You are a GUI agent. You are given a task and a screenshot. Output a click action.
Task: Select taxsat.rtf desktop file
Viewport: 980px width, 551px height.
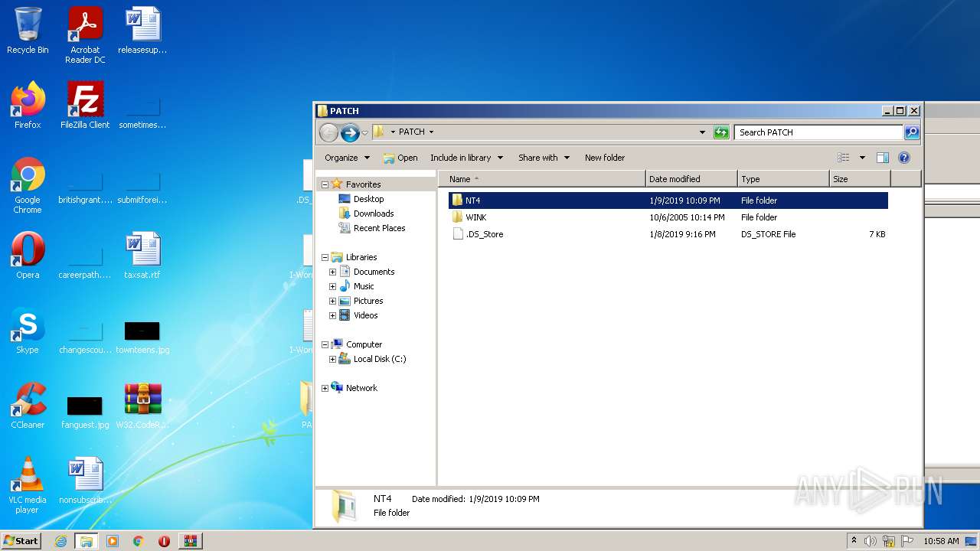coord(142,256)
